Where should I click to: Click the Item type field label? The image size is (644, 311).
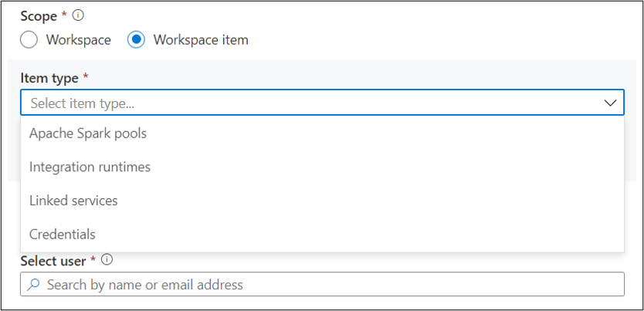[49, 78]
